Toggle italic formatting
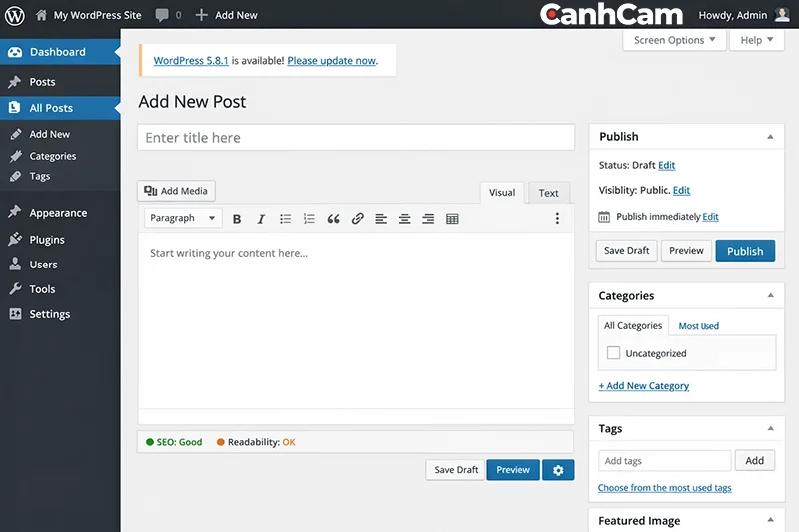 [261, 219]
